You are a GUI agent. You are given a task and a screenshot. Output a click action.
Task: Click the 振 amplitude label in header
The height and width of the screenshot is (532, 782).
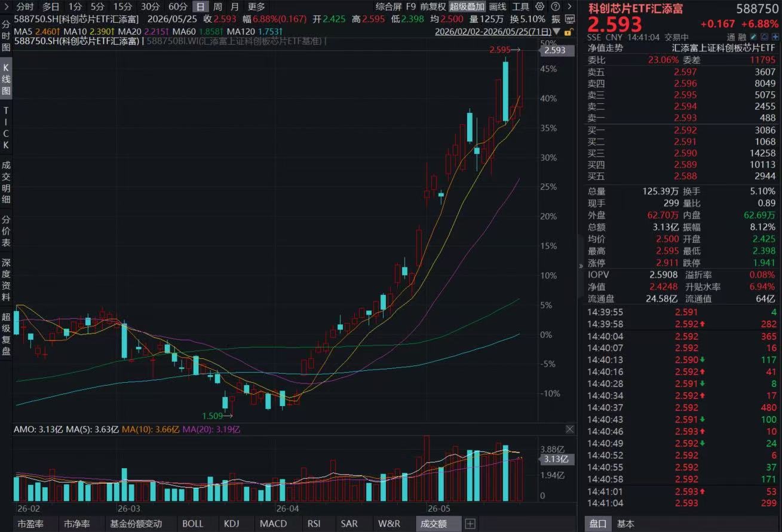click(556, 19)
